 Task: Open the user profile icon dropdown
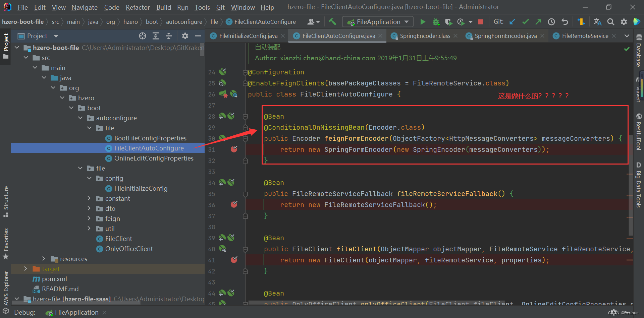[314, 22]
